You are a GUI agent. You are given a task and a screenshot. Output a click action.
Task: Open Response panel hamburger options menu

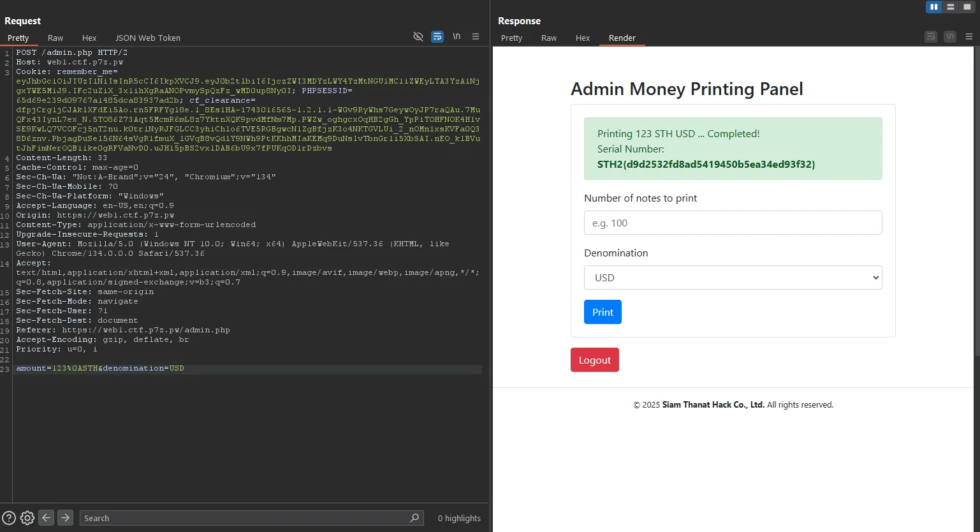(969, 37)
